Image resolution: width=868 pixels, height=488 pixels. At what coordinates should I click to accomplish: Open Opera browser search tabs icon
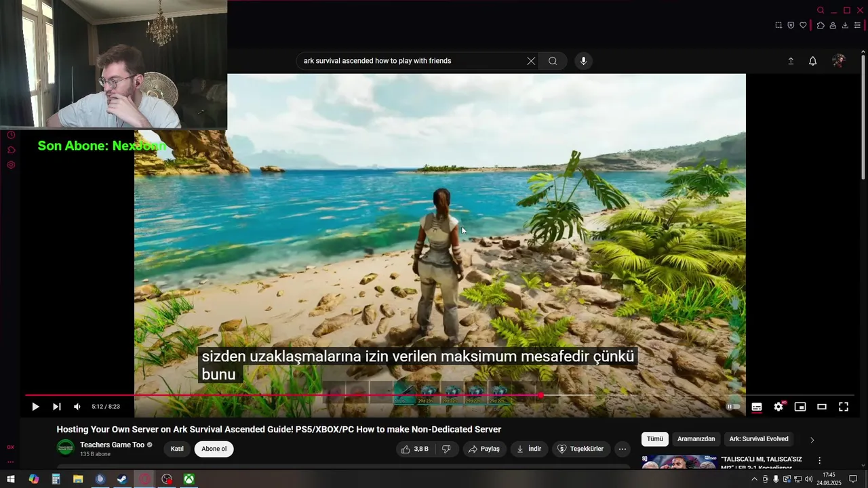pos(821,10)
